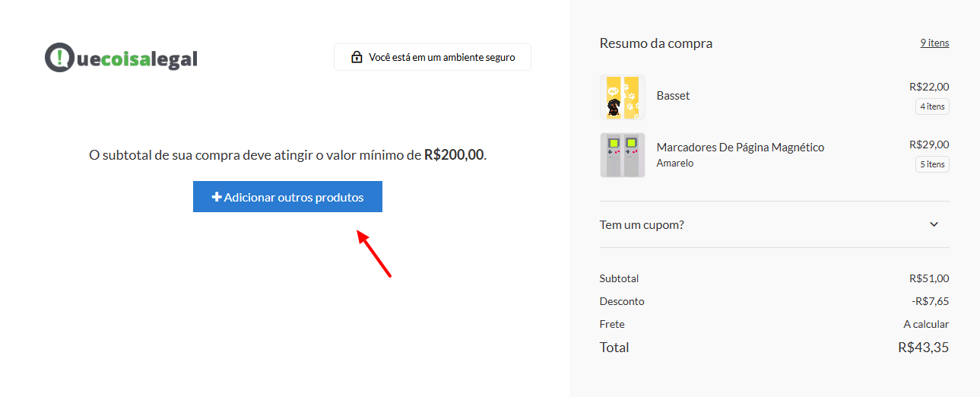Image resolution: width=980 pixels, height=397 pixels.
Task: Click the Tem um cupom? label
Action: tap(642, 224)
